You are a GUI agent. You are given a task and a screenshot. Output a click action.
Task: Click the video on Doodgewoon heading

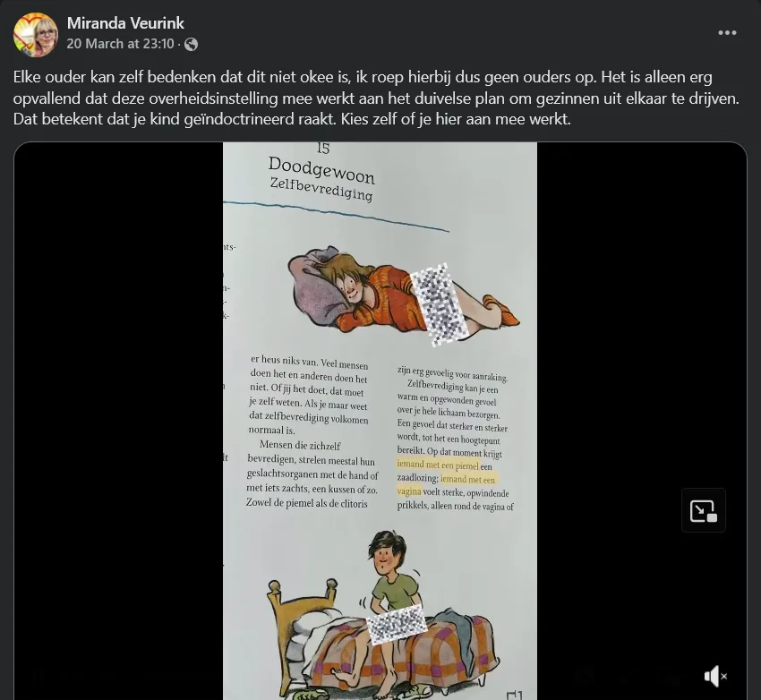point(321,170)
